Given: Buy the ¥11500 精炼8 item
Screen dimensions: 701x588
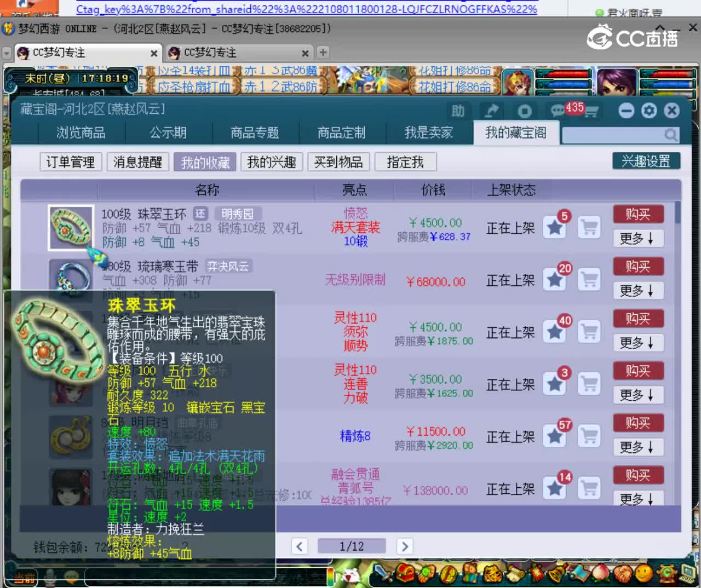Looking at the screenshot, I should (x=638, y=423).
